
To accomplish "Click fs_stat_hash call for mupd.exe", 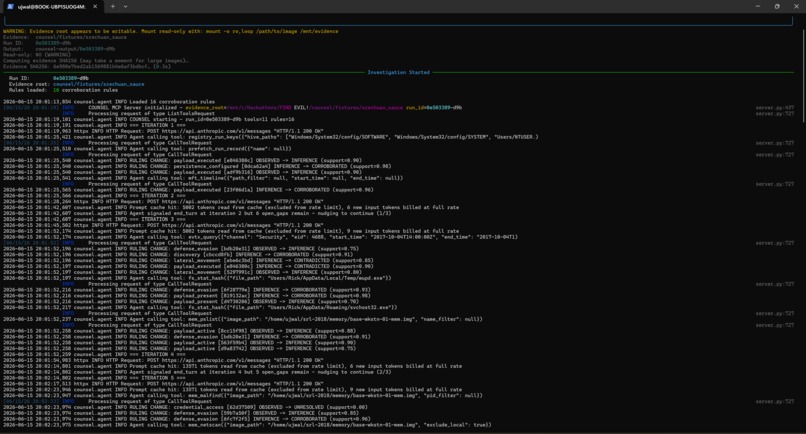I will [x=197, y=278].
